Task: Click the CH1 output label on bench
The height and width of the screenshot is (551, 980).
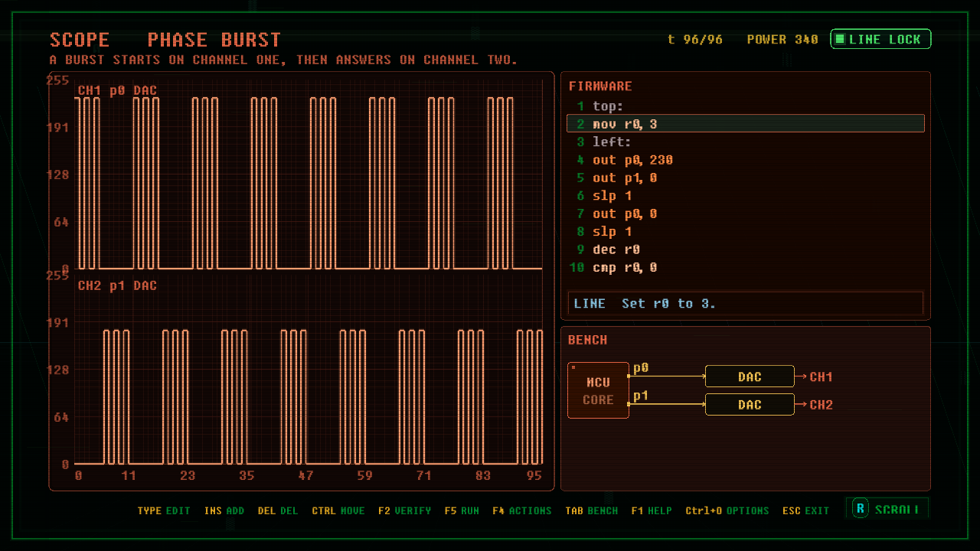Action: tap(821, 377)
